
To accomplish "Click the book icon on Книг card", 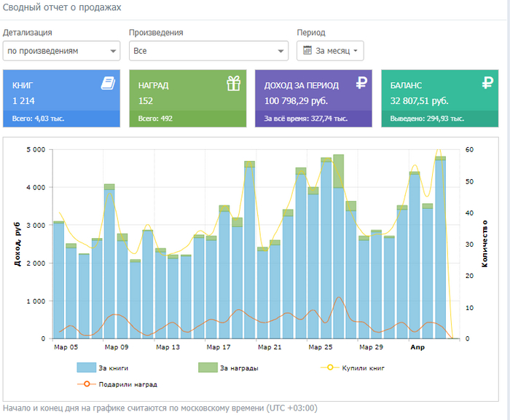I will pyautogui.click(x=107, y=84).
